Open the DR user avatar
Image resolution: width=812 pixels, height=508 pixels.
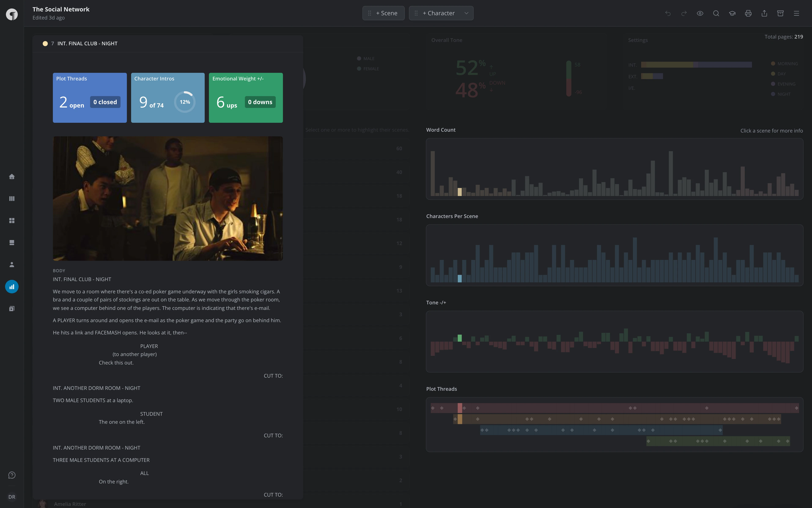point(12,497)
